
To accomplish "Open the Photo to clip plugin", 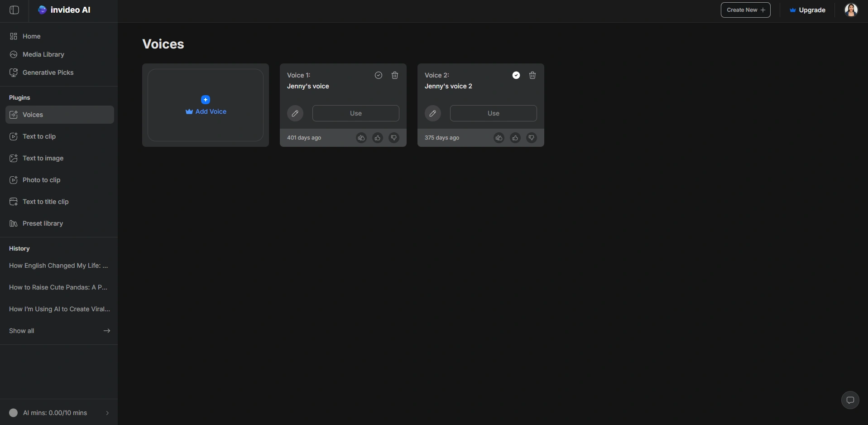I will coord(59,180).
